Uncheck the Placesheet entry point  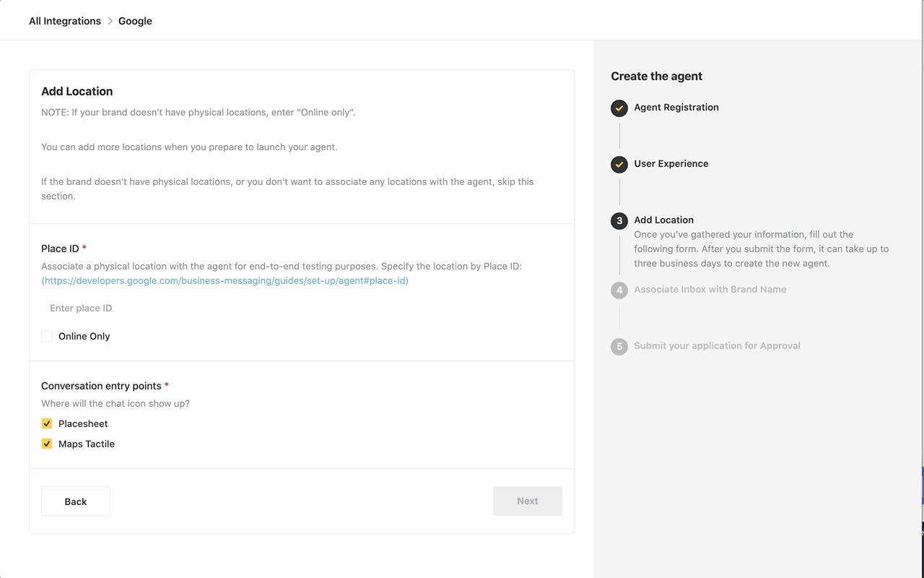coord(47,423)
